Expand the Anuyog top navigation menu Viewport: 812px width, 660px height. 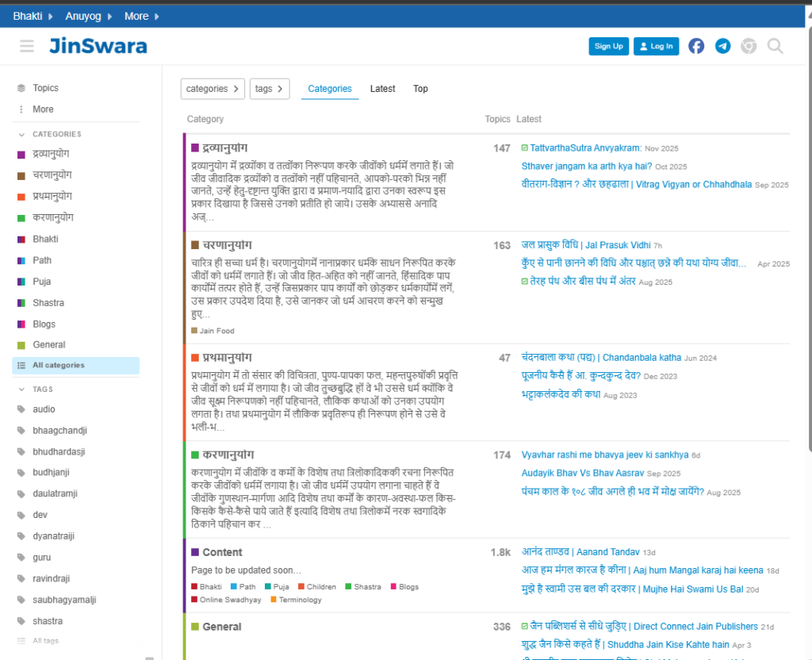click(x=89, y=16)
